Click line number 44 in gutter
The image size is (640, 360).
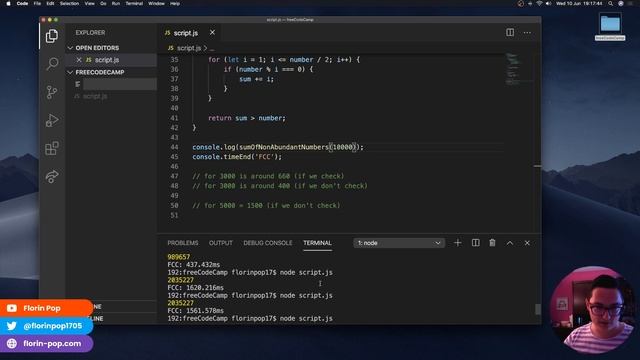(174, 147)
